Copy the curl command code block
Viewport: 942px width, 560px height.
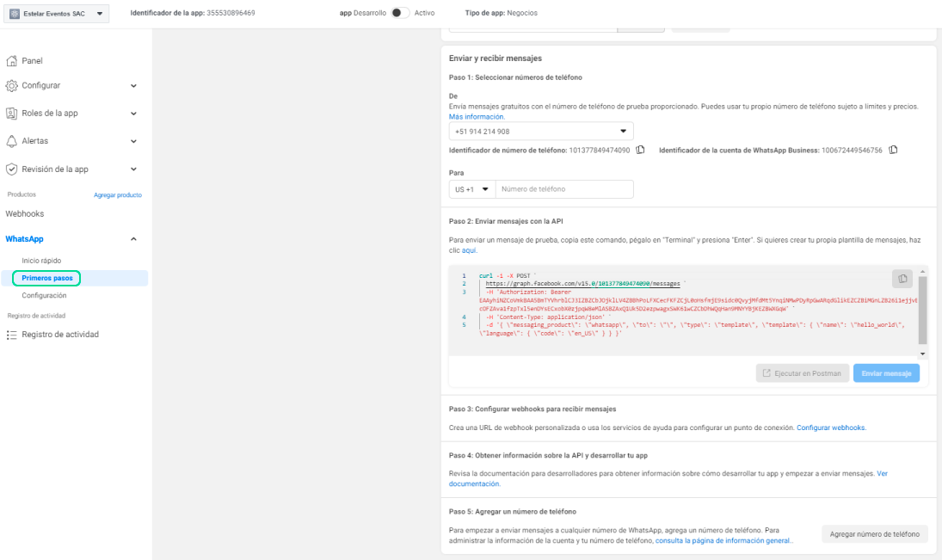pos(902,279)
